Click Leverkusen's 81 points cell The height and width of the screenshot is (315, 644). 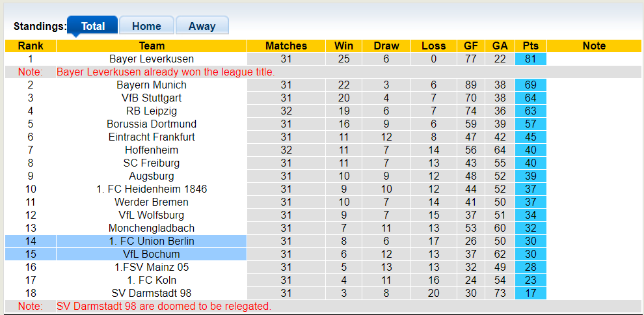point(530,59)
